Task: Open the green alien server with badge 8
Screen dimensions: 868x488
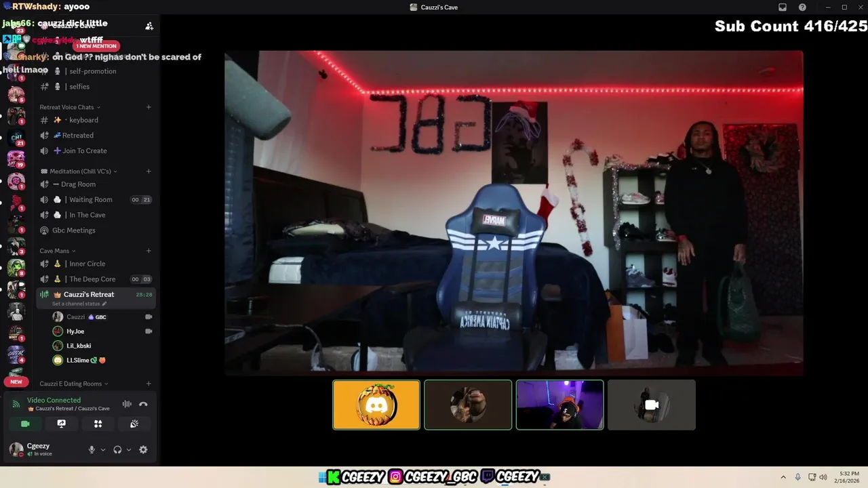Action: pos(16,268)
